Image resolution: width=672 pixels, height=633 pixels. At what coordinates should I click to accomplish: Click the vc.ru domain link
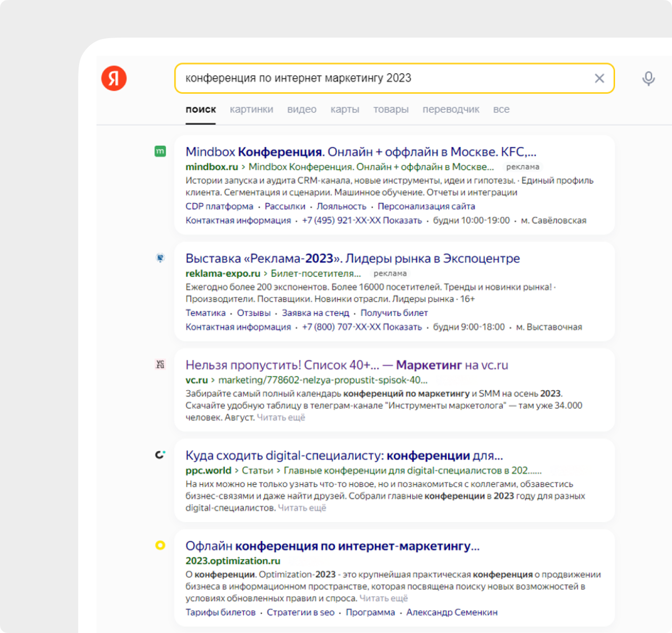coord(196,380)
